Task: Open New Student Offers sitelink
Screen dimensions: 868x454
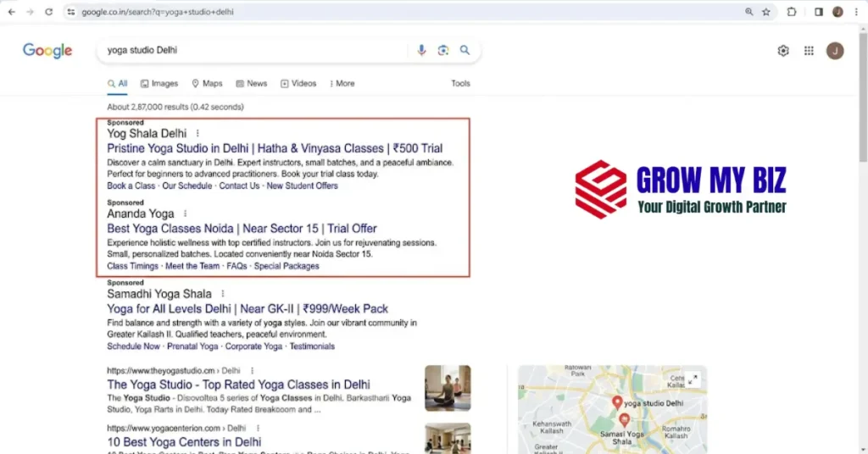Action: [x=303, y=185]
